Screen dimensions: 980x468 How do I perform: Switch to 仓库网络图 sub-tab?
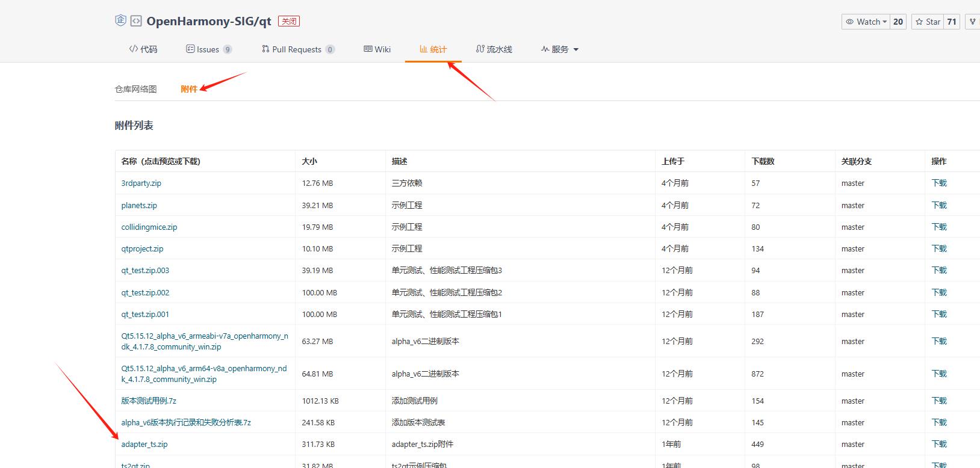point(136,89)
